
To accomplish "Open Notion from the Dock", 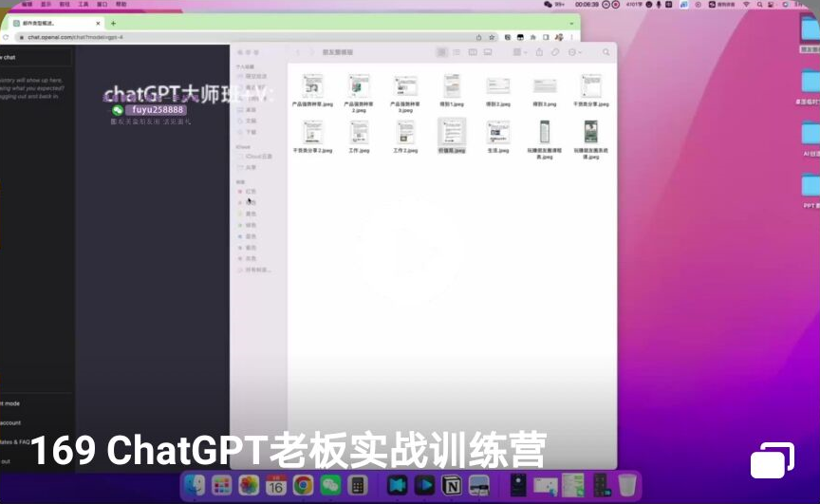I will tap(453, 485).
